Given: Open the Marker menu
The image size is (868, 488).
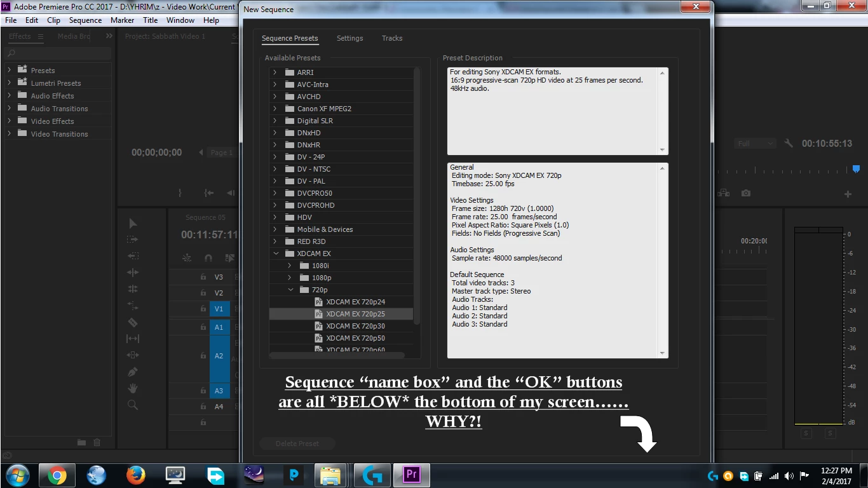Looking at the screenshot, I should coord(122,20).
